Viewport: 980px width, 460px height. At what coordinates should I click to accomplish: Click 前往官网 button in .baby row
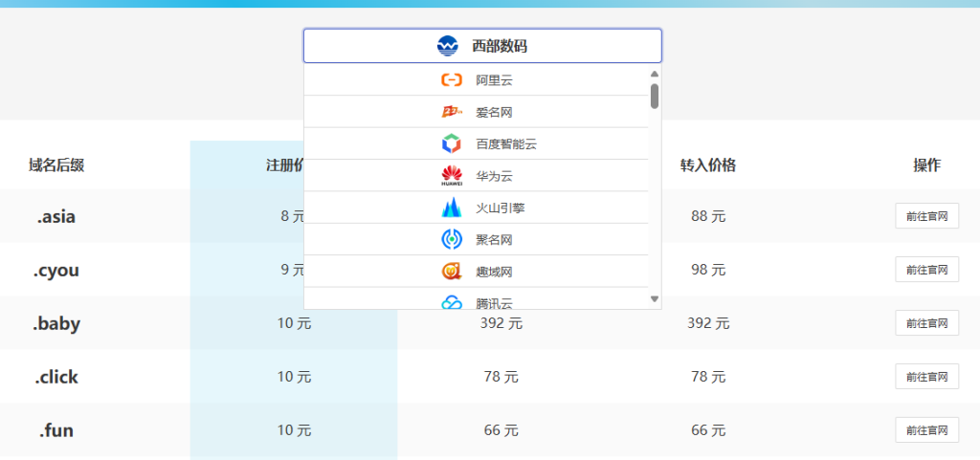click(x=926, y=323)
